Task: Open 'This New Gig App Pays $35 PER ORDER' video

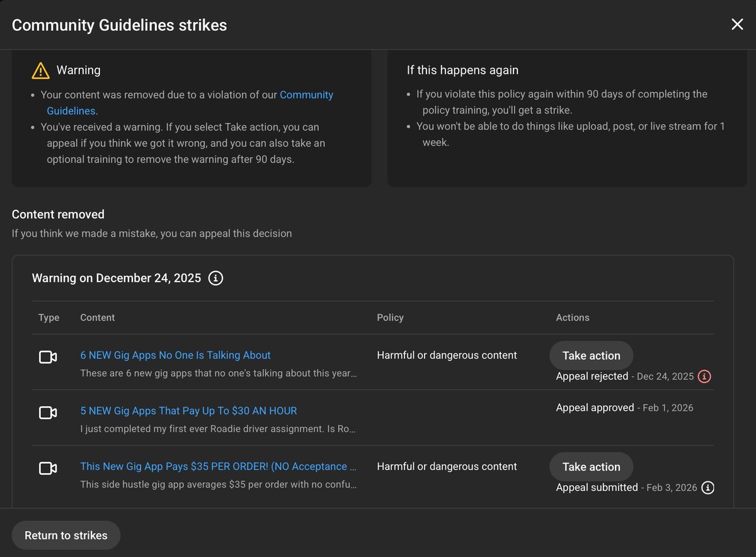Action: (218, 466)
